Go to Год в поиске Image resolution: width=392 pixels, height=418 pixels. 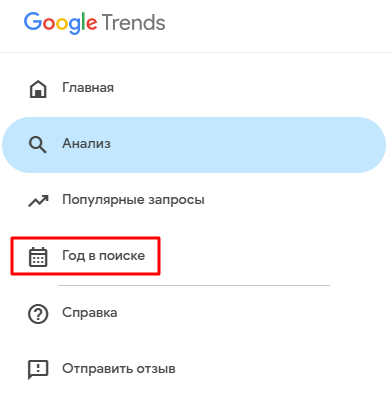104,256
